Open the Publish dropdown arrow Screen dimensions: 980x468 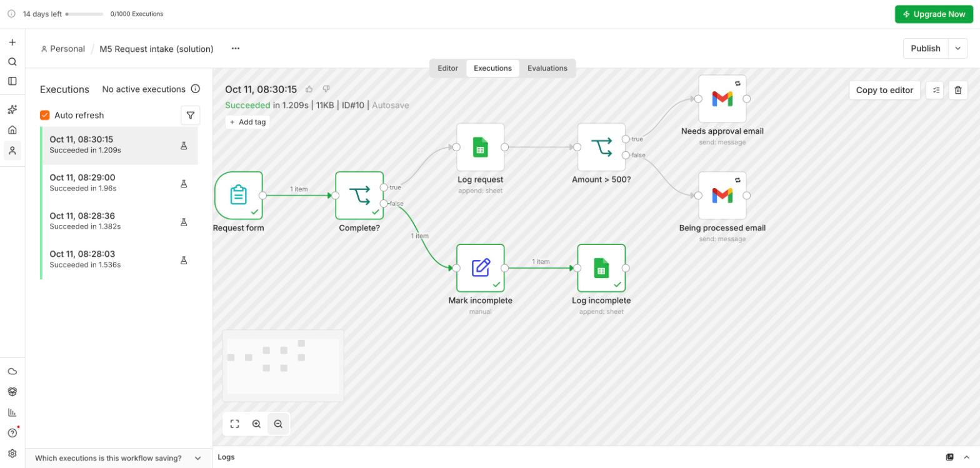click(958, 48)
